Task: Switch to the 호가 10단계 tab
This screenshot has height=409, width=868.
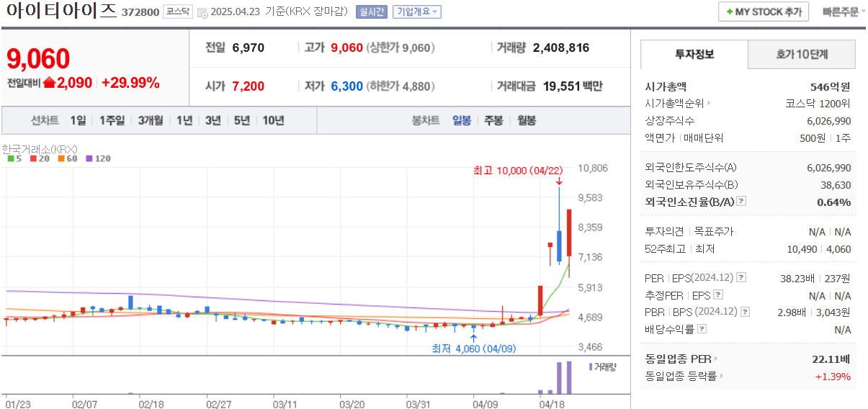Action: [802, 54]
